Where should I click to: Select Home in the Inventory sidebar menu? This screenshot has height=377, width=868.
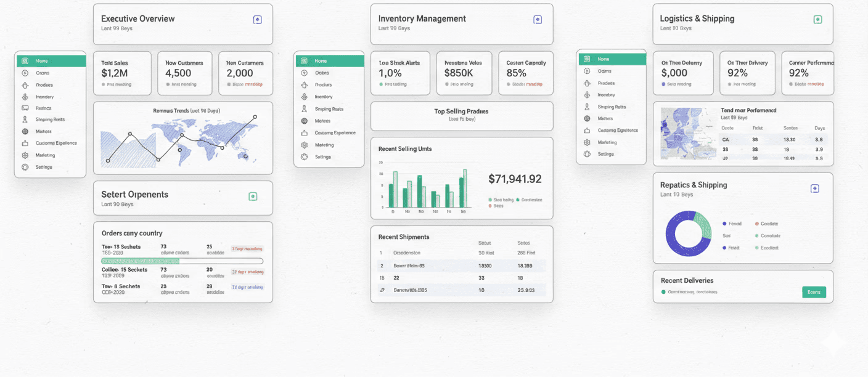coord(329,62)
